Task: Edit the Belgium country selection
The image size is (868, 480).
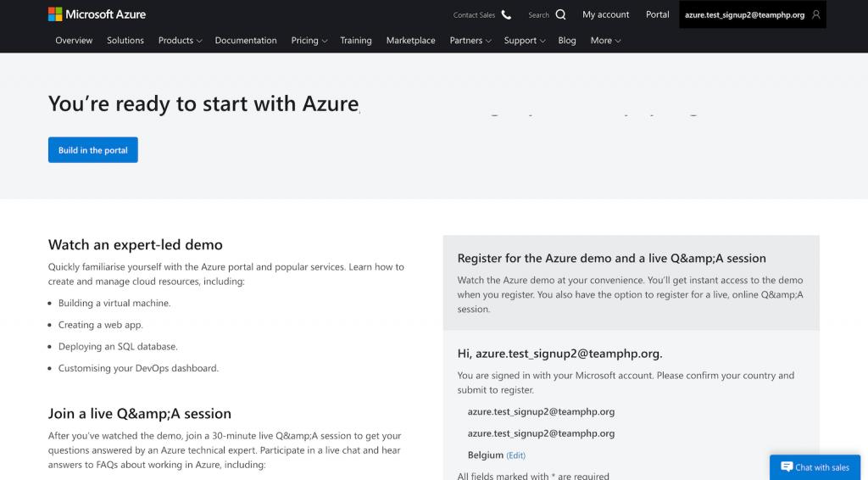Action: (x=516, y=455)
